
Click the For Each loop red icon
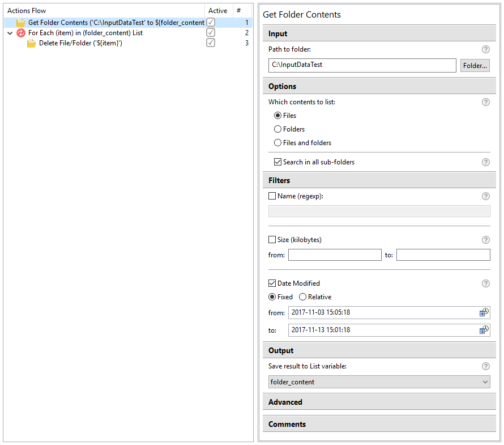(20, 33)
